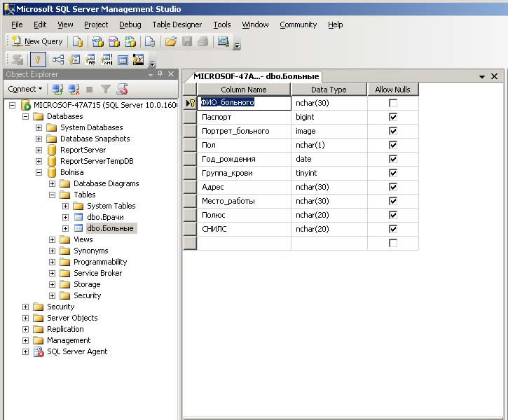Open the Check Constraints table icon
508x420 pixels.
point(123,60)
